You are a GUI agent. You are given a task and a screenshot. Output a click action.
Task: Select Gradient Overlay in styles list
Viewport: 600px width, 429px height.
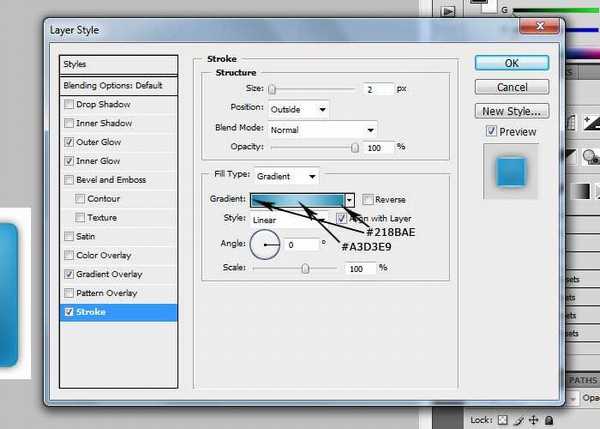click(109, 274)
